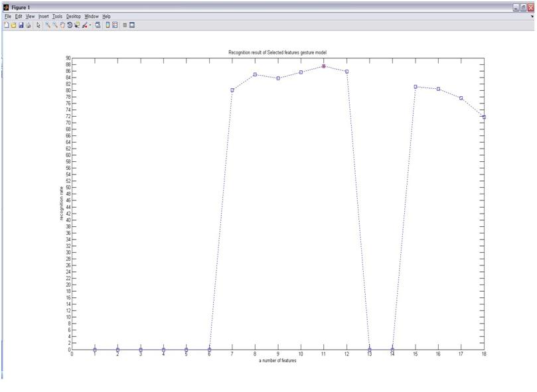
Task: Print the figure using the printer icon
Action: click(28, 25)
